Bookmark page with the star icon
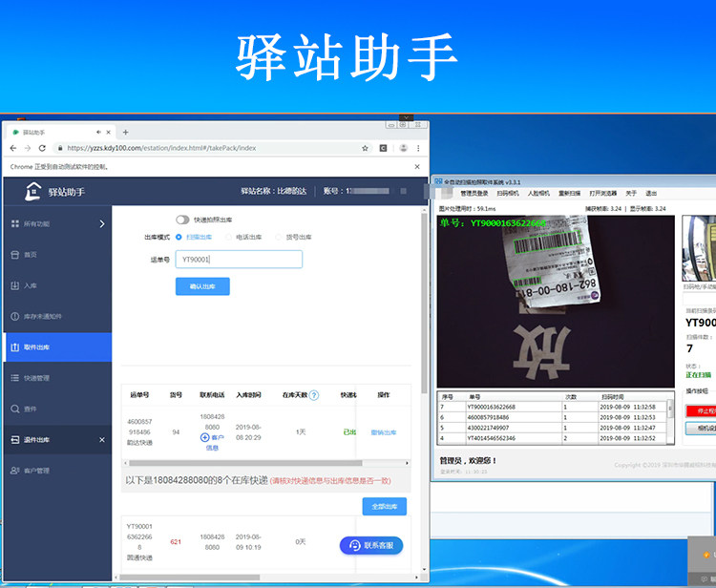 click(x=365, y=148)
